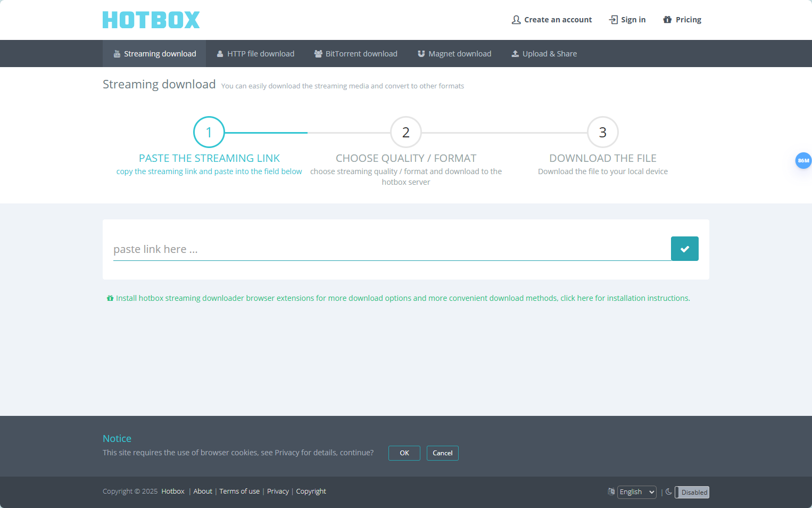Click the translate icon beside the language selector
This screenshot has width=812, height=508.
[x=611, y=491]
